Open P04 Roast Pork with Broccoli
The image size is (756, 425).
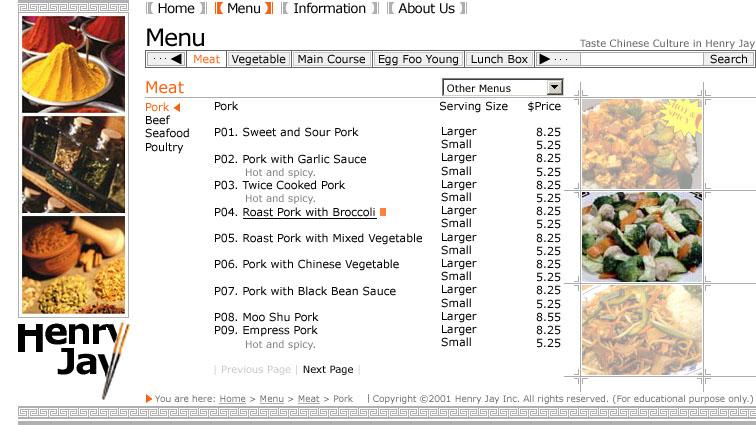tap(295, 212)
